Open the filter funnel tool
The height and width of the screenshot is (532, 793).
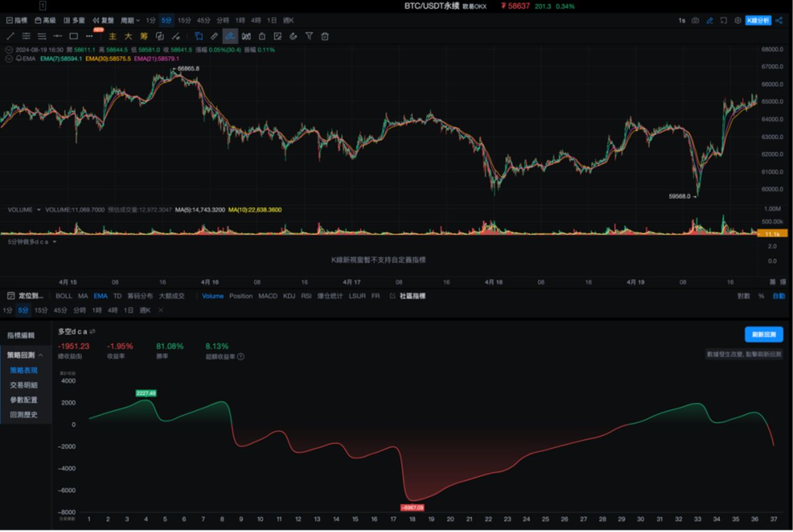click(x=309, y=36)
